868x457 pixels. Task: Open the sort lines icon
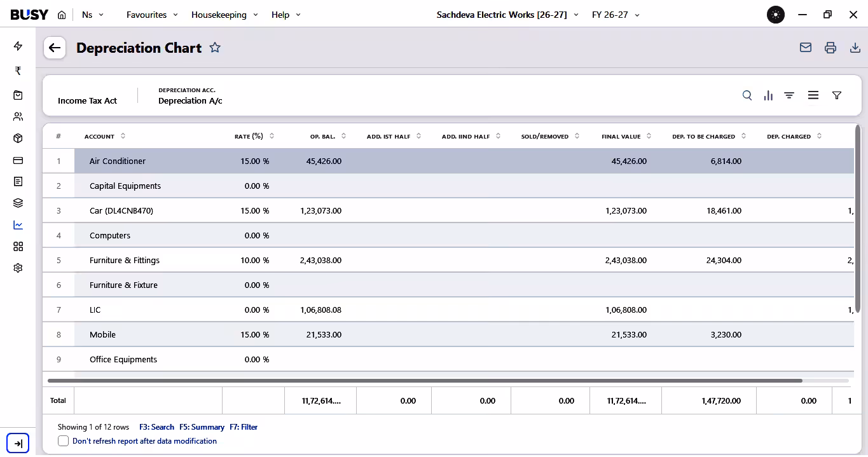click(789, 95)
